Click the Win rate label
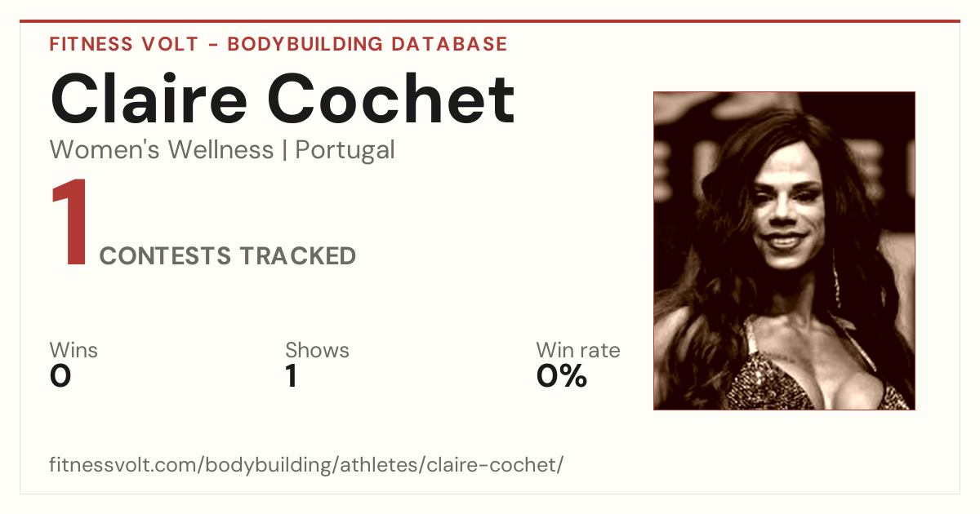Screen dimensions: 980x514 click(x=578, y=351)
